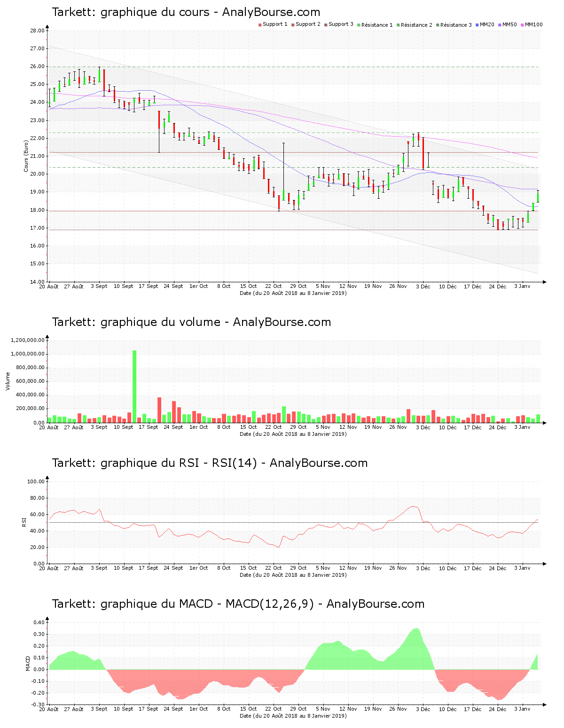The height and width of the screenshot is (728, 564).
Task: Click the '1,200,000.00' volume axis value
Action: 28,341
